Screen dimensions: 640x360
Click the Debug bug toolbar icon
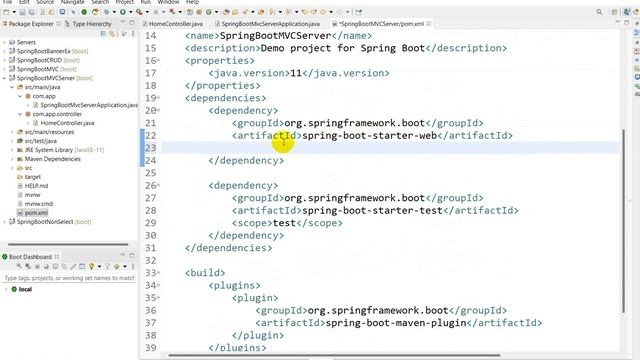(107, 12)
